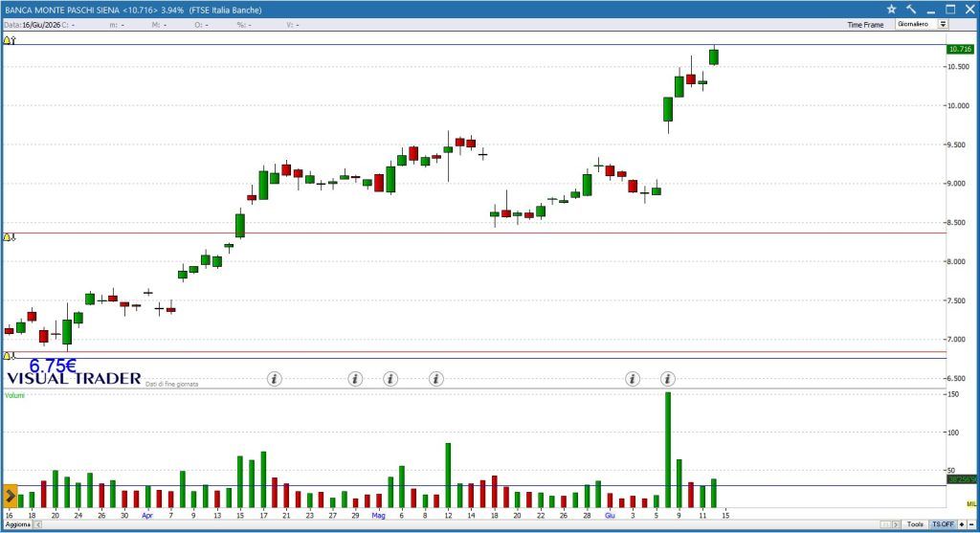Click the green Volumi indicator label
The width and height of the screenshot is (980, 533).
click(14, 395)
